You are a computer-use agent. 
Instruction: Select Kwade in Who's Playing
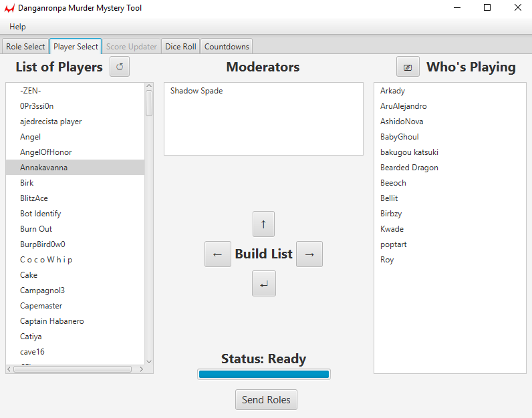(x=450, y=229)
